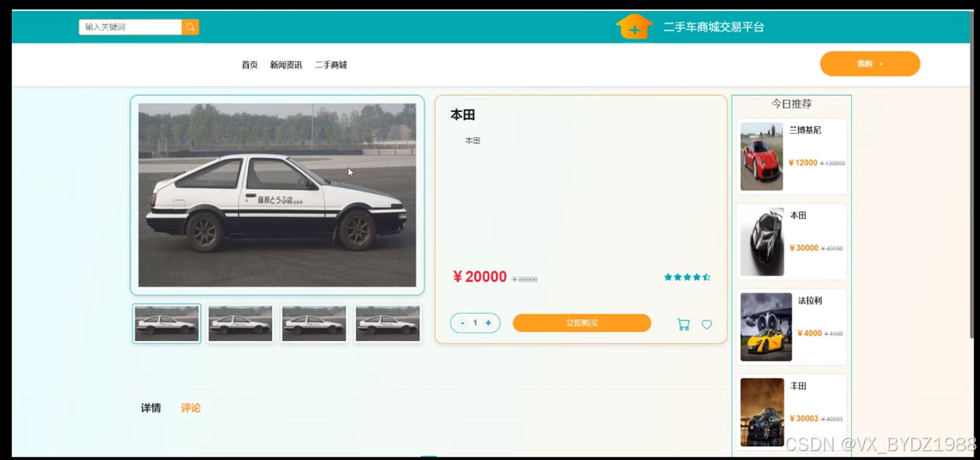Click the ¥30000 recommended price text
Image resolution: width=980 pixels, height=460 pixels.
tap(804, 248)
